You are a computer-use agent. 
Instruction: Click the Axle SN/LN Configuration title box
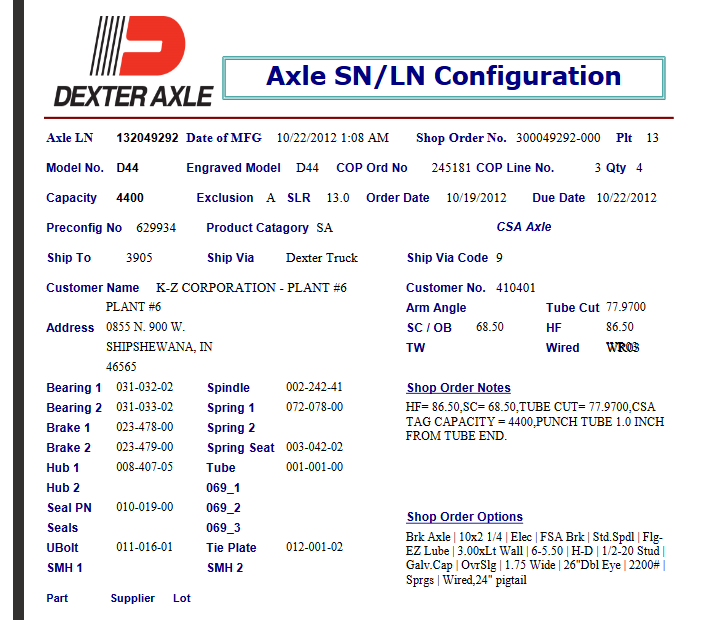pyautogui.click(x=443, y=77)
